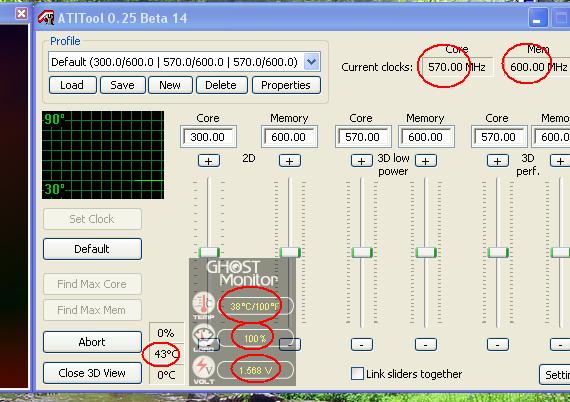Click Ghost Monitor load gauge icon
Viewport: 570px width, 402px height.
[x=204, y=335]
